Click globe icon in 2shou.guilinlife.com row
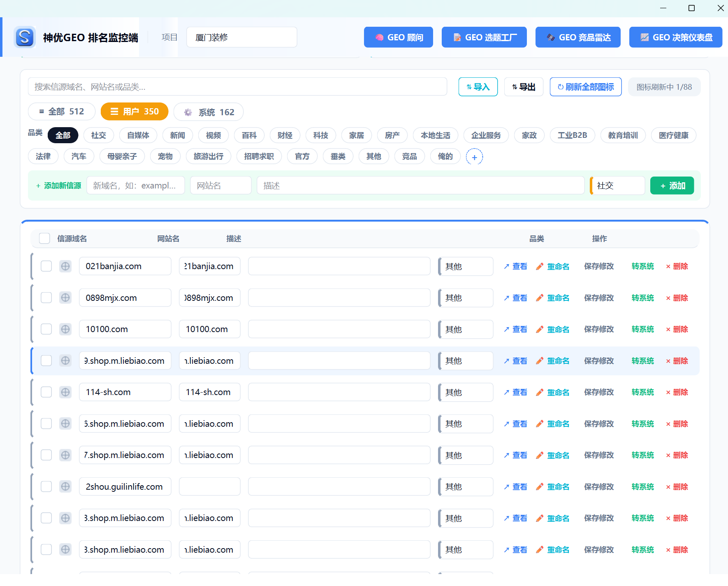 [x=65, y=486]
